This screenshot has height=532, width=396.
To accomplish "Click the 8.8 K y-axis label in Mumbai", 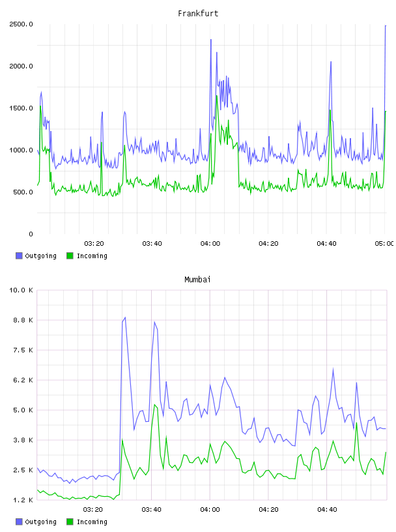I will point(23,320).
